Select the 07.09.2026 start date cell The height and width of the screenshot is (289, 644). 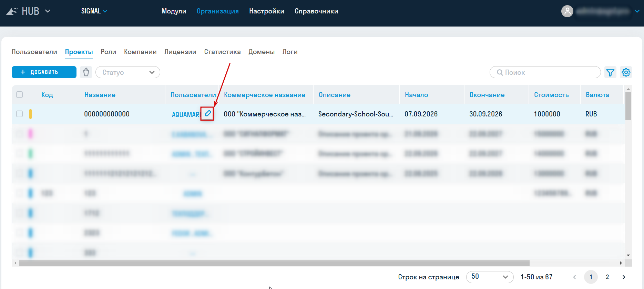[x=421, y=114]
